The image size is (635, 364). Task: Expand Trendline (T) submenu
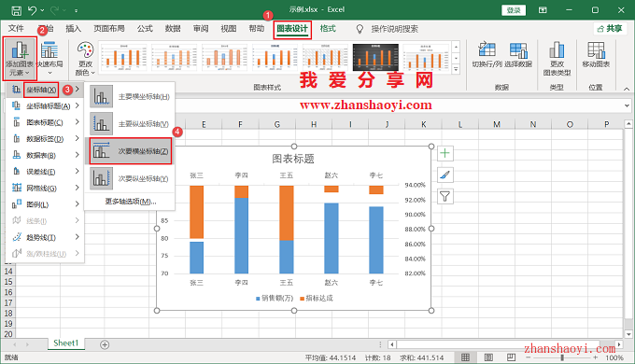[45, 237]
